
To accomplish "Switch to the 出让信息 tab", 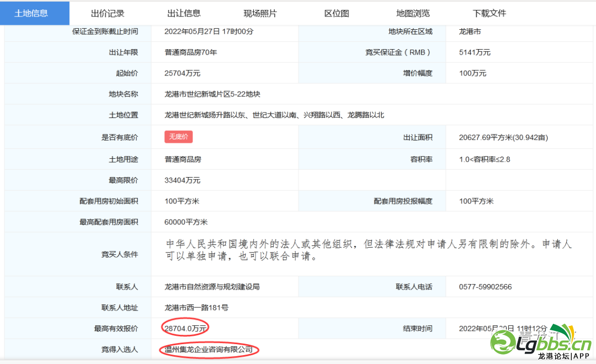I will coord(184,13).
